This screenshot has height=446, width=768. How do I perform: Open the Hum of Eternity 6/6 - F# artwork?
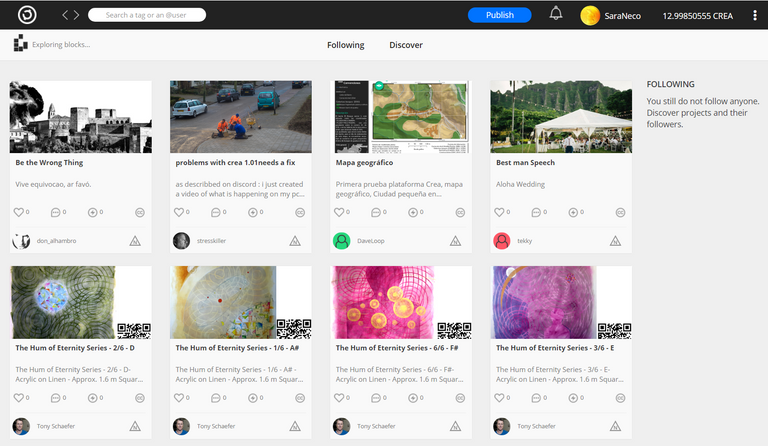pos(401,303)
